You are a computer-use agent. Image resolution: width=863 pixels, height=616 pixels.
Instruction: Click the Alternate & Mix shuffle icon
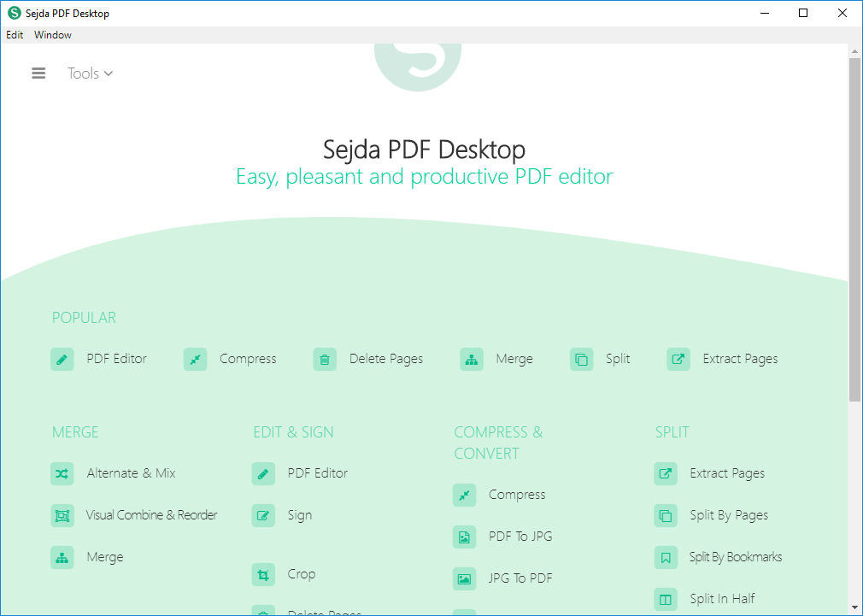(62, 474)
